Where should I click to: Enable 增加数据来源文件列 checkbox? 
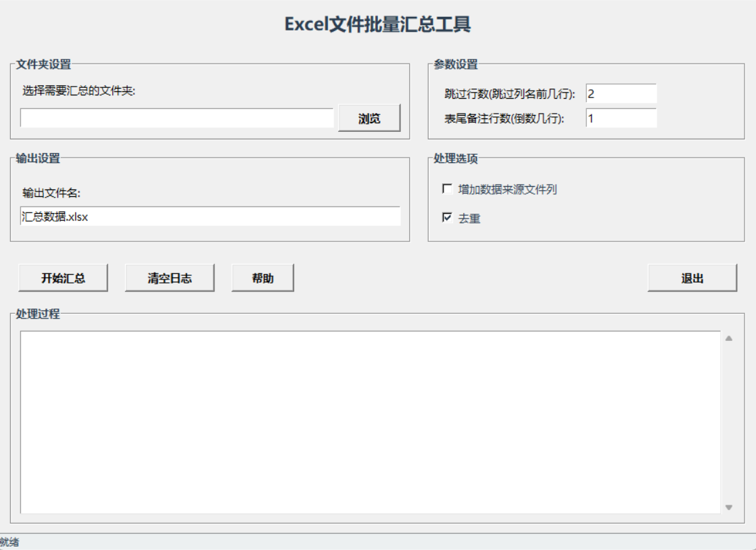[x=447, y=189]
